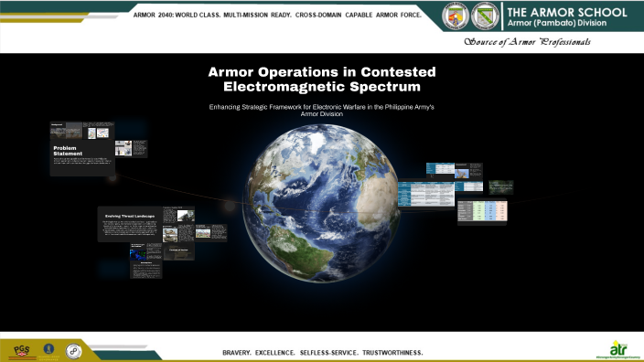This screenshot has height=362, width=644.
Task: Open the large blue comparison table thumbnail
Action: click(x=426, y=194)
